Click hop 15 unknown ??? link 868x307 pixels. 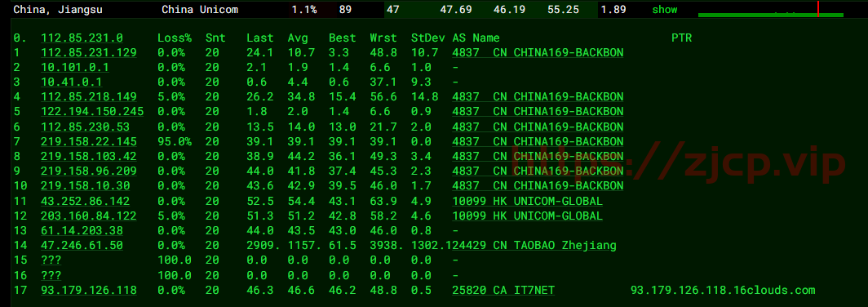(x=51, y=260)
